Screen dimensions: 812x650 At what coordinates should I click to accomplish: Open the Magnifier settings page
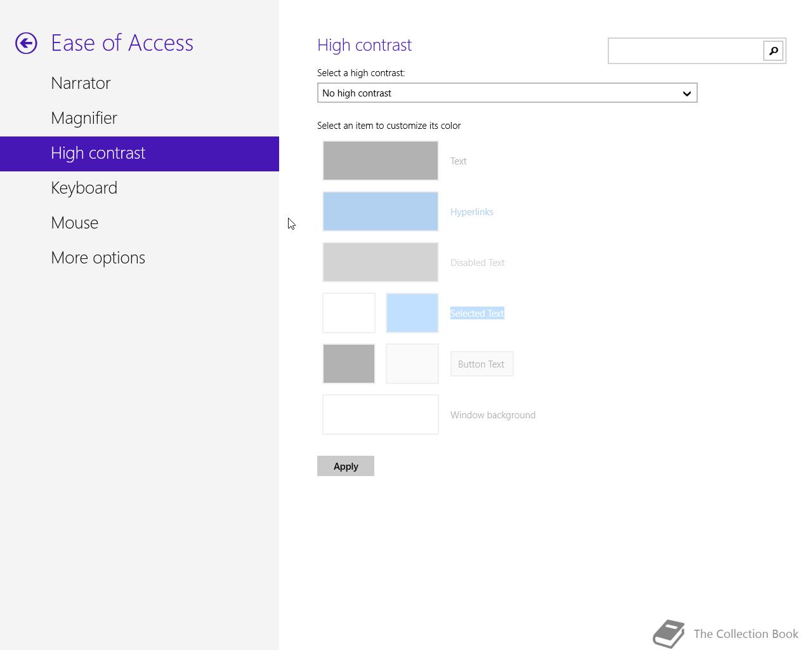pos(140,118)
